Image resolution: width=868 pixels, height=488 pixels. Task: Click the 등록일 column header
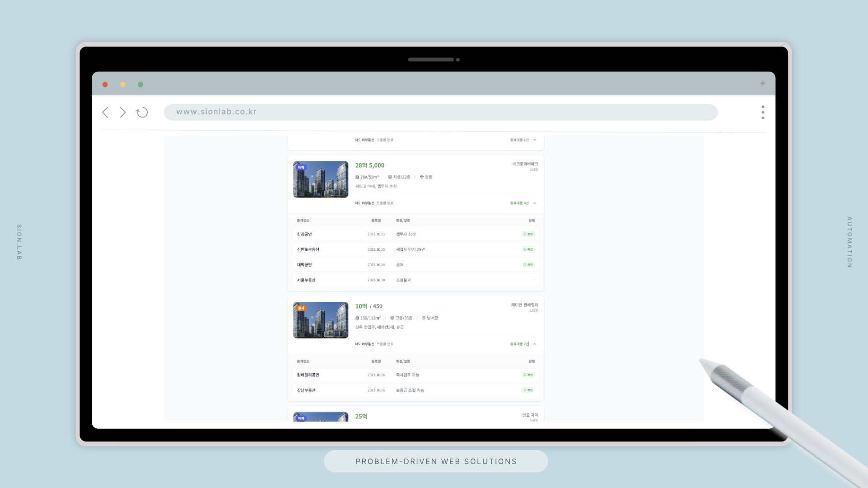[x=376, y=221]
